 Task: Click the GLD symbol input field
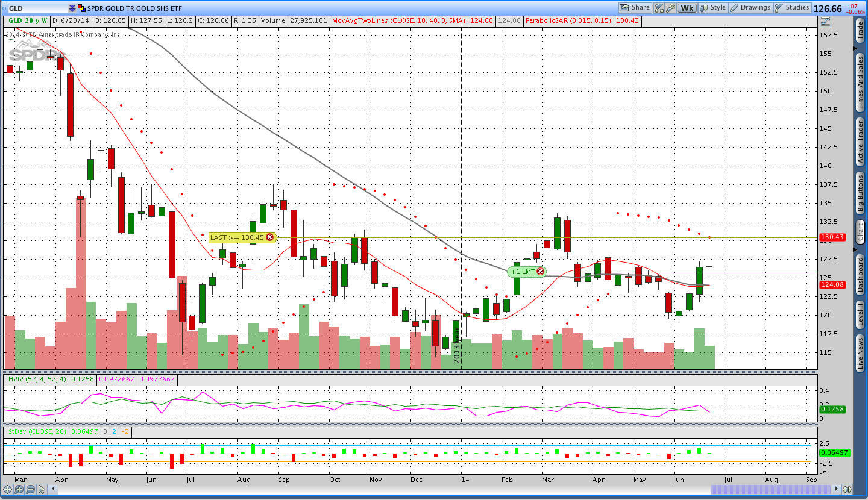tap(38, 8)
